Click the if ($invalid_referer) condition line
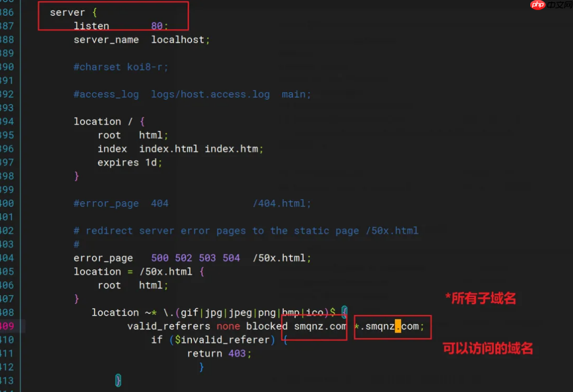This screenshot has height=392, width=573. [x=211, y=340]
